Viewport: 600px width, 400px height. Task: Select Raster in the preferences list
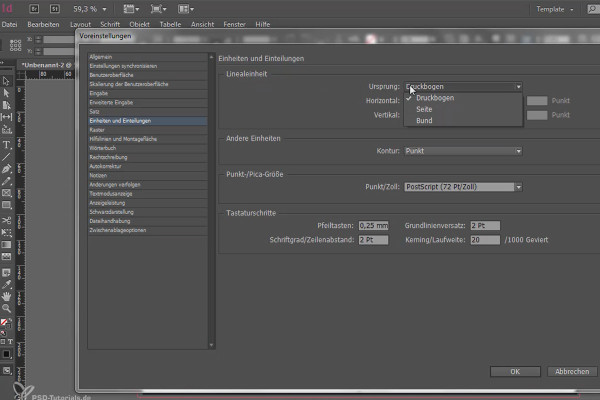[x=148, y=130]
